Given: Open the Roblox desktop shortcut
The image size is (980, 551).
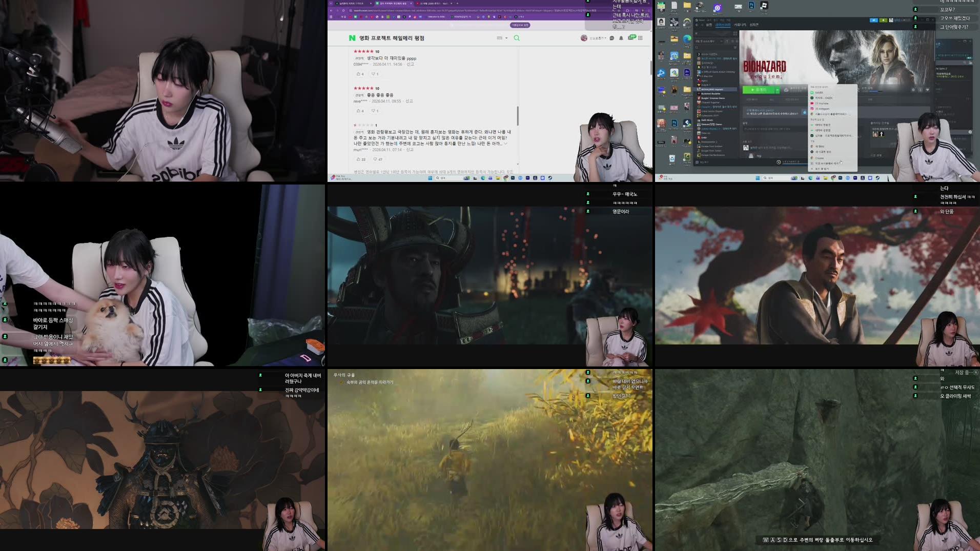Looking at the screenshot, I should [x=764, y=6].
